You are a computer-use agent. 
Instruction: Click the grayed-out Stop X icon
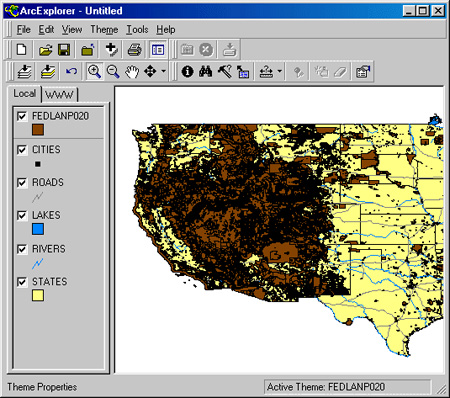pyautogui.click(x=206, y=50)
